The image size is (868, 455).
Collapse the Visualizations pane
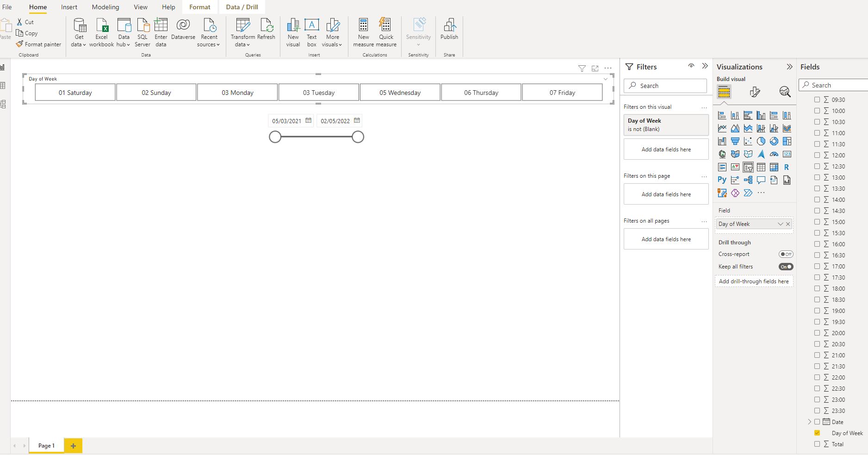789,67
